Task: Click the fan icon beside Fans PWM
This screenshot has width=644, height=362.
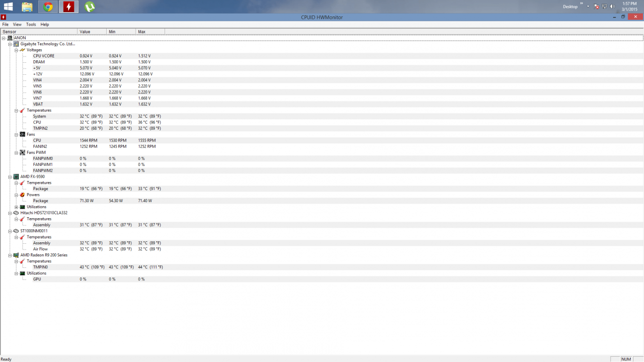Action: coord(22,153)
